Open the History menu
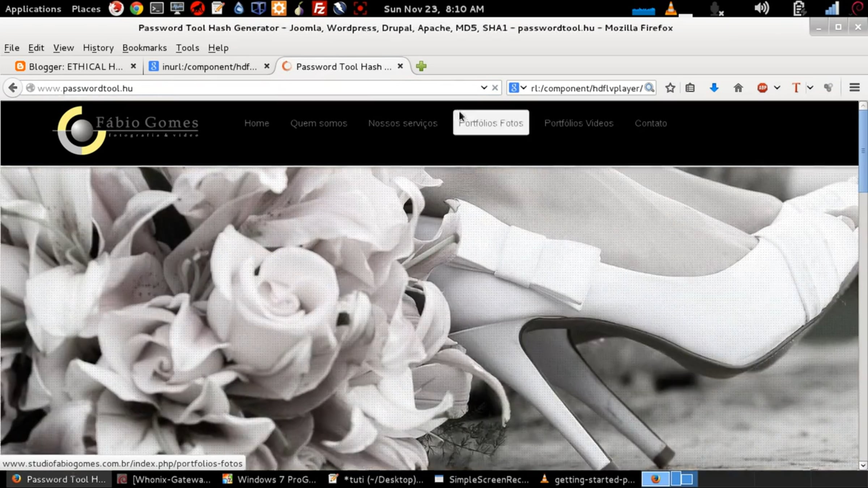 pos(98,48)
